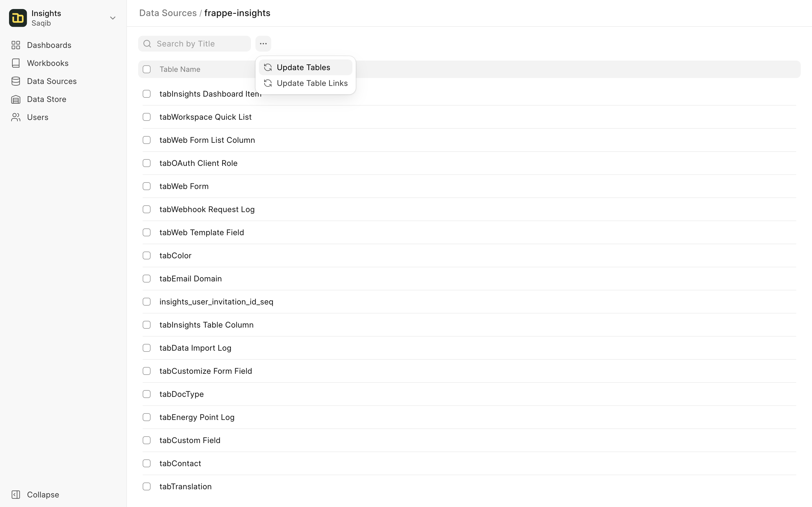812x507 pixels.
Task: Toggle the three-dots more options menu
Action: (263, 44)
